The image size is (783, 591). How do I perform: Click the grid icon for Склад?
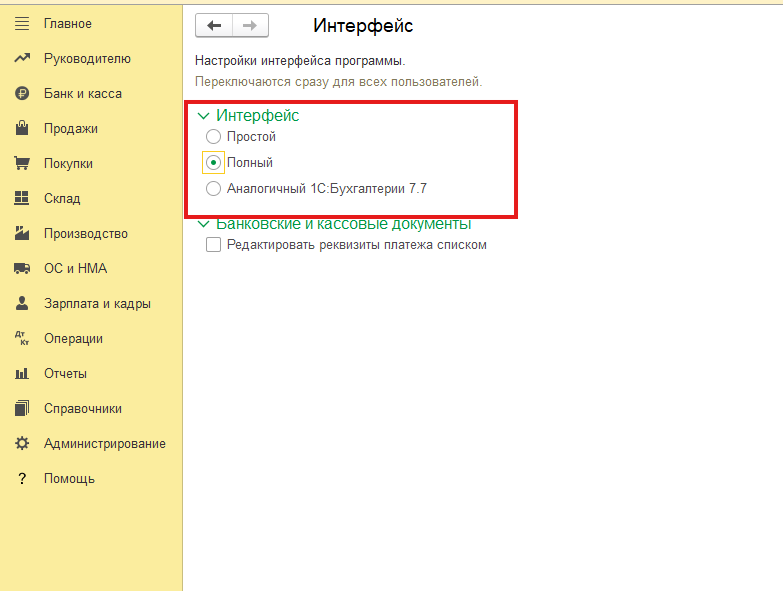coord(21,198)
